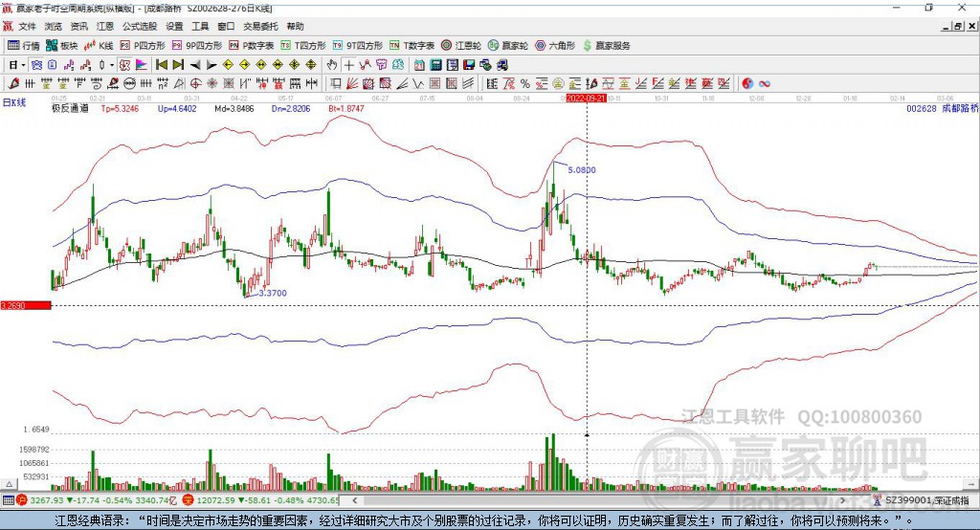Select the hand pan tool
Viewport: 980px width, 530px height.
coord(331,65)
